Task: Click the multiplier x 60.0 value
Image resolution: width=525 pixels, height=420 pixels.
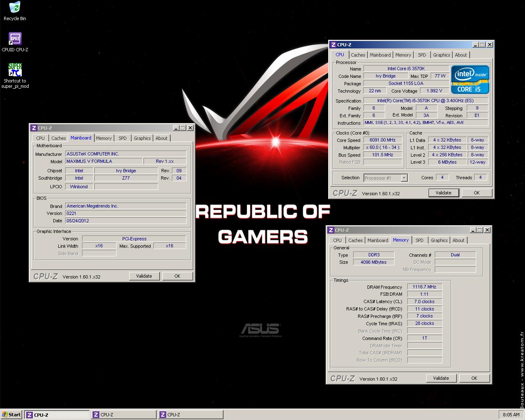Action: tap(383, 147)
